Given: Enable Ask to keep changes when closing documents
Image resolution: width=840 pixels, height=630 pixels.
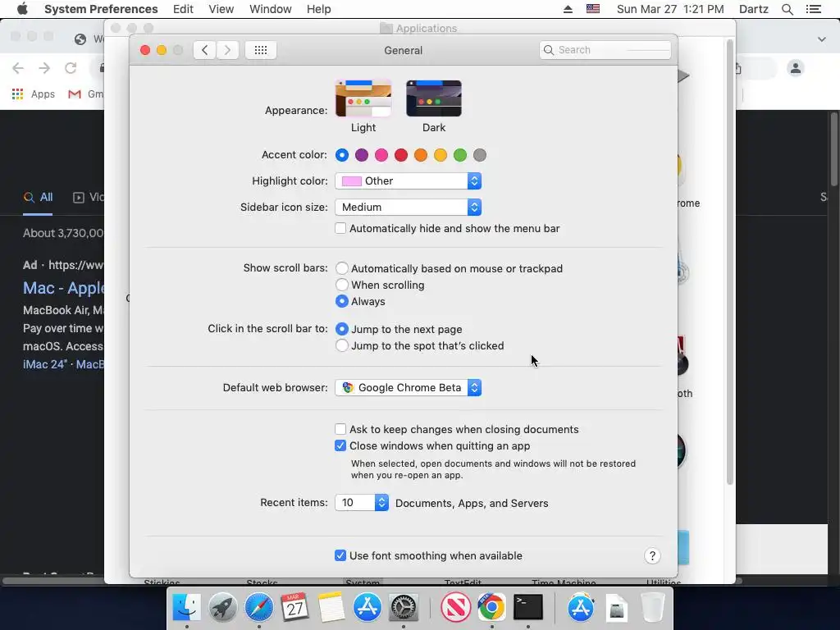Looking at the screenshot, I should click(340, 429).
